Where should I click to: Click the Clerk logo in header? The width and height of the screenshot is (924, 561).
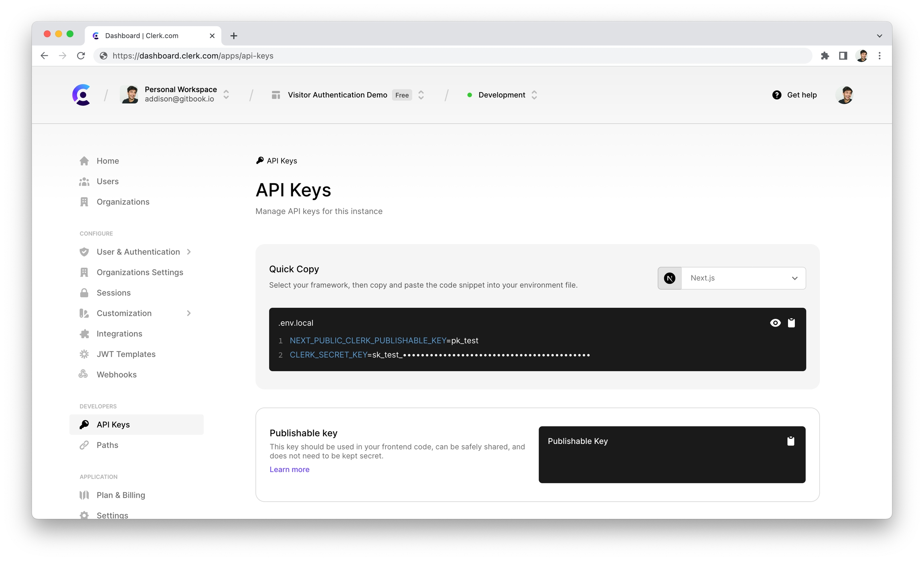click(x=81, y=95)
